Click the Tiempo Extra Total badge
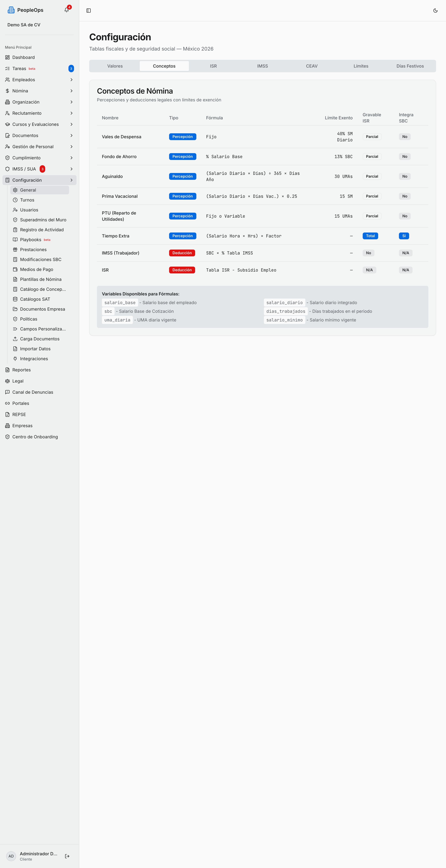The image size is (446, 868). tap(370, 236)
